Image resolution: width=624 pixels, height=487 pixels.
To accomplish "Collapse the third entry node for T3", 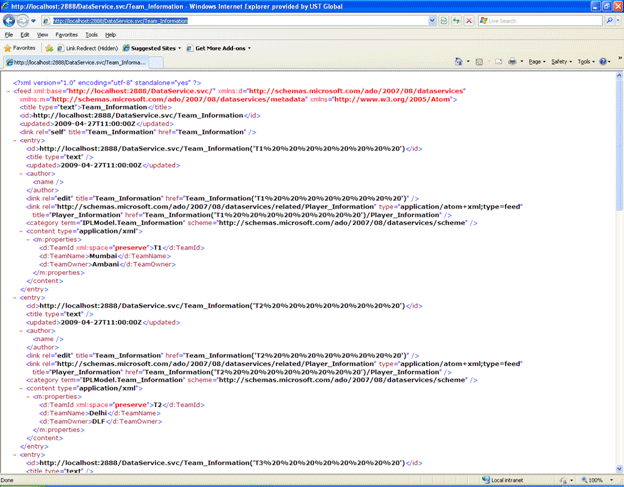I will 15,455.
